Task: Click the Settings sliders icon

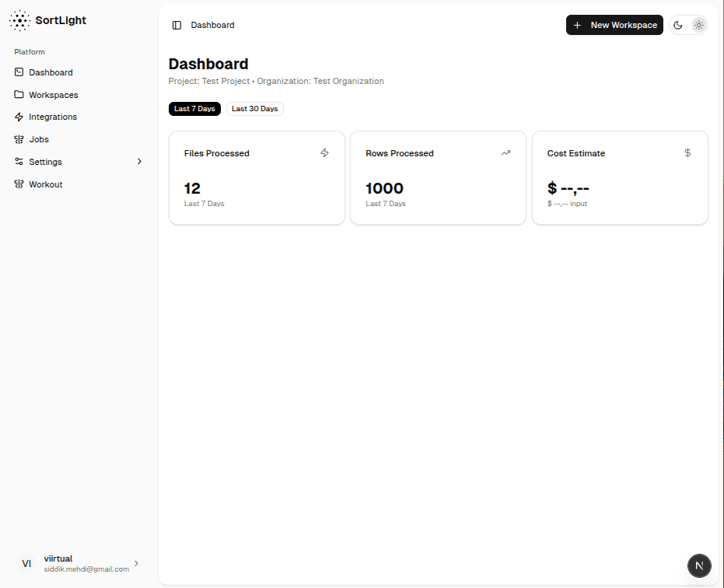Action: coord(19,162)
